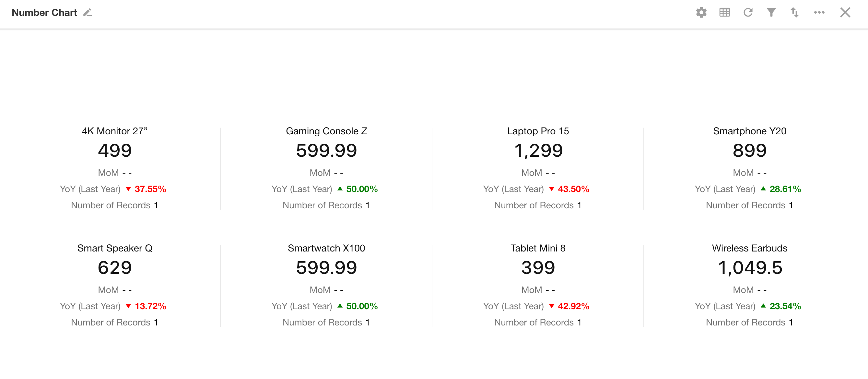Click the Tablet Mini 8 value 399
Image resolution: width=868 pixels, height=379 pixels.
[x=538, y=268]
